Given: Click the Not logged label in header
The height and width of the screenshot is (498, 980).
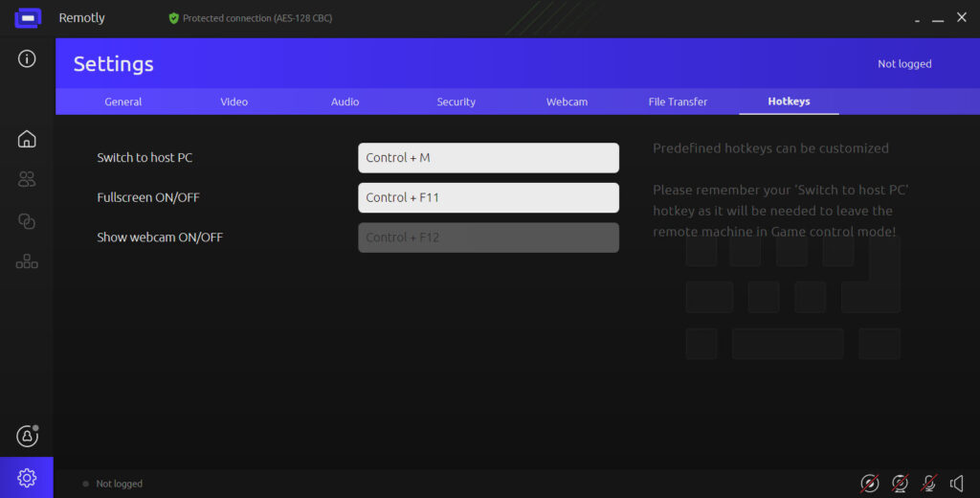Looking at the screenshot, I should [x=904, y=64].
